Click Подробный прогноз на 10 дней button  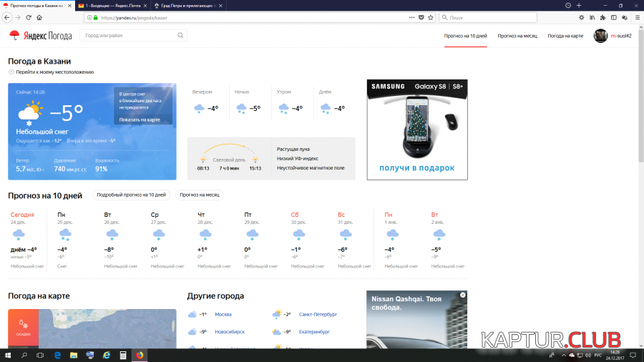point(131,195)
